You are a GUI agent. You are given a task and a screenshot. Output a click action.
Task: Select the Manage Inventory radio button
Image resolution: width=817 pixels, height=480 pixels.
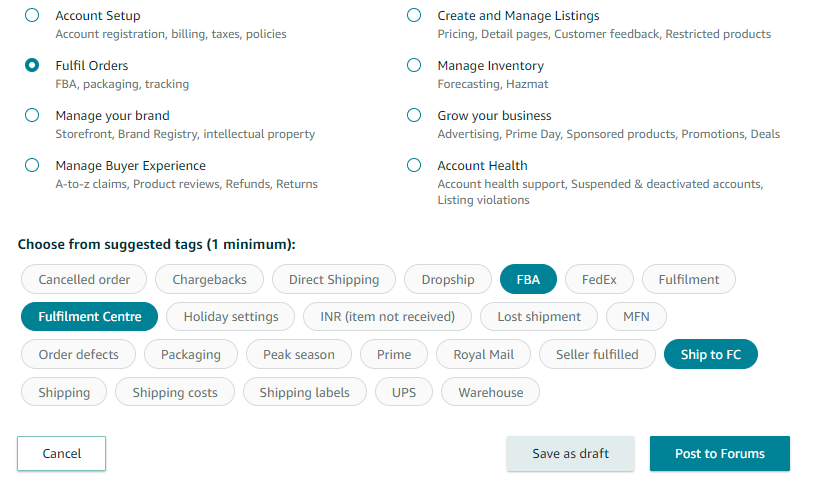[414, 66]
